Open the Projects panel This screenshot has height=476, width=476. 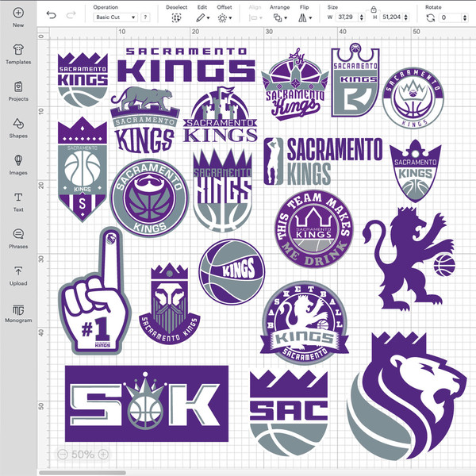click(18, 91)
